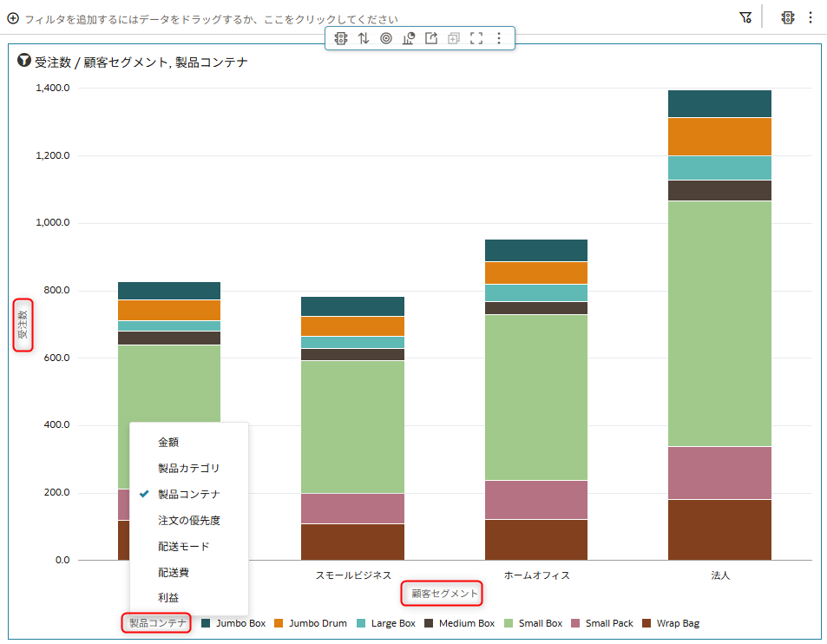Click the concentric target icon in visualization toolbar
827x644 pixels.
[386, 38]
